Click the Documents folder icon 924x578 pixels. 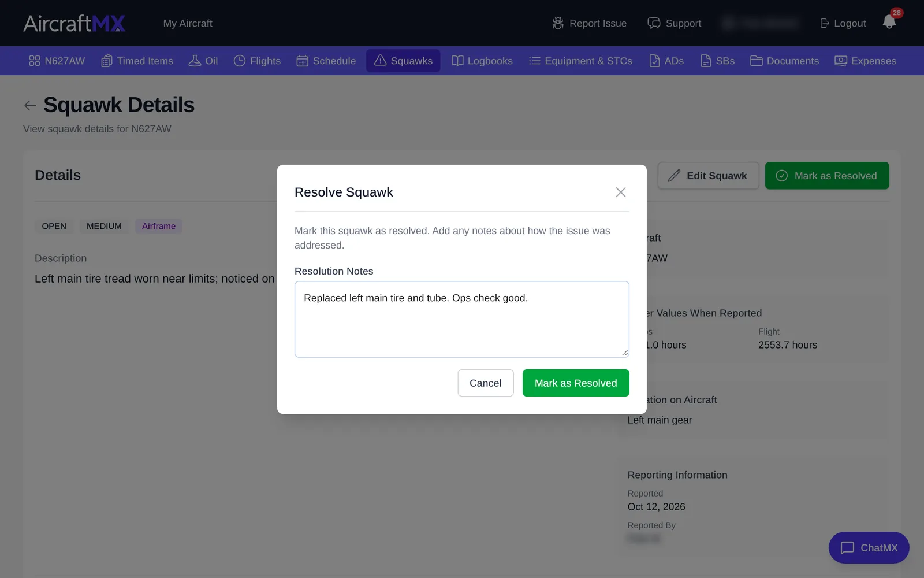point(757,61)
